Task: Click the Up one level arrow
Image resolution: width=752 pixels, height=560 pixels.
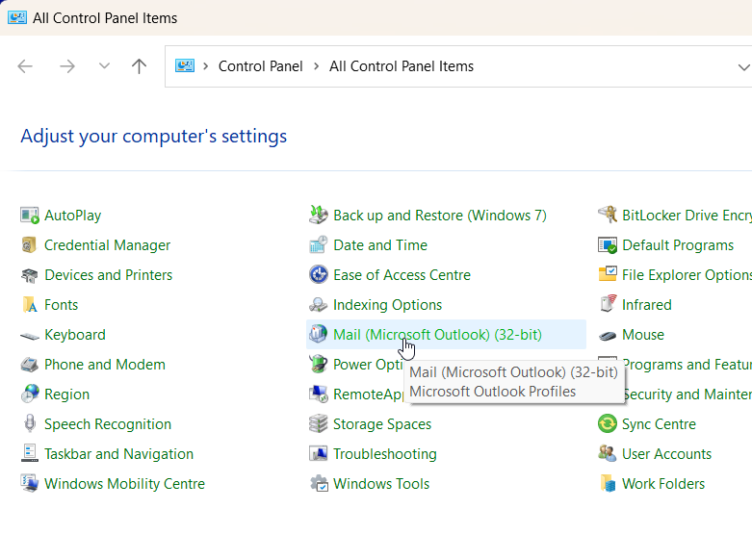Action: [140, 66]
